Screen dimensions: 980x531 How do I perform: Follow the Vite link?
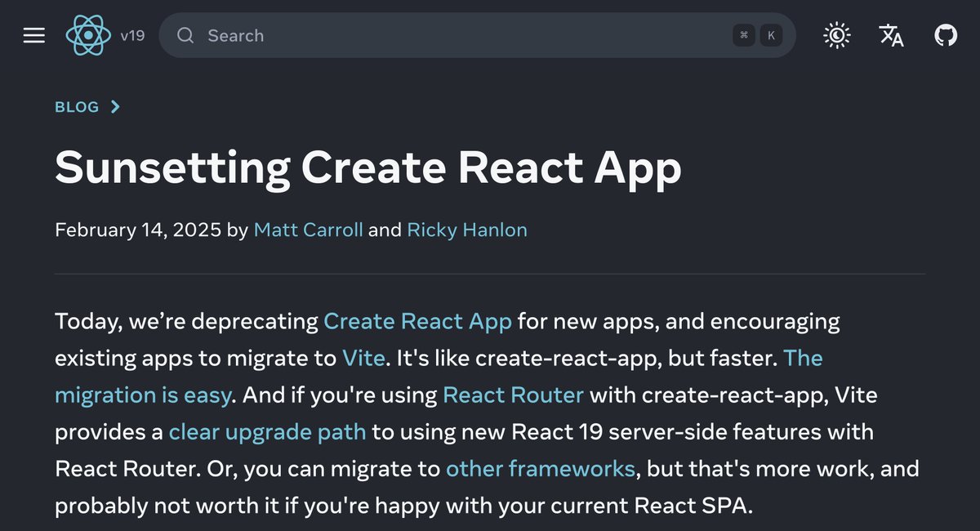click(363, 358)
